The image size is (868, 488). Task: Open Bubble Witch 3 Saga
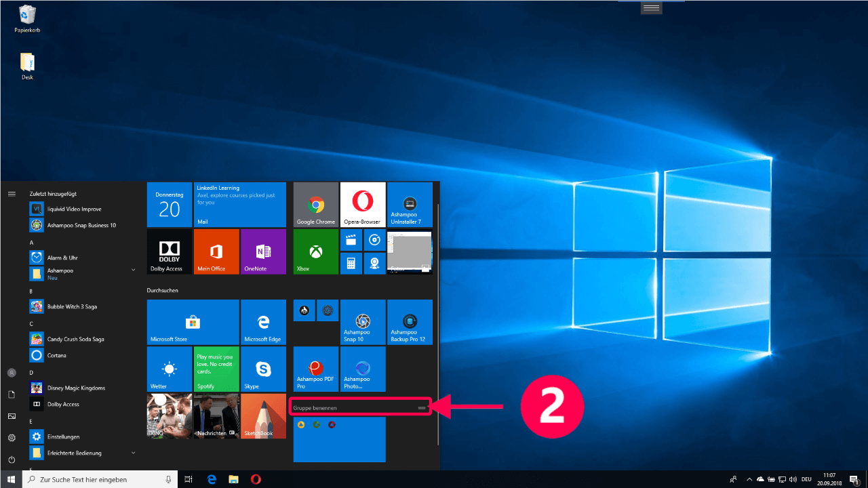83,306
